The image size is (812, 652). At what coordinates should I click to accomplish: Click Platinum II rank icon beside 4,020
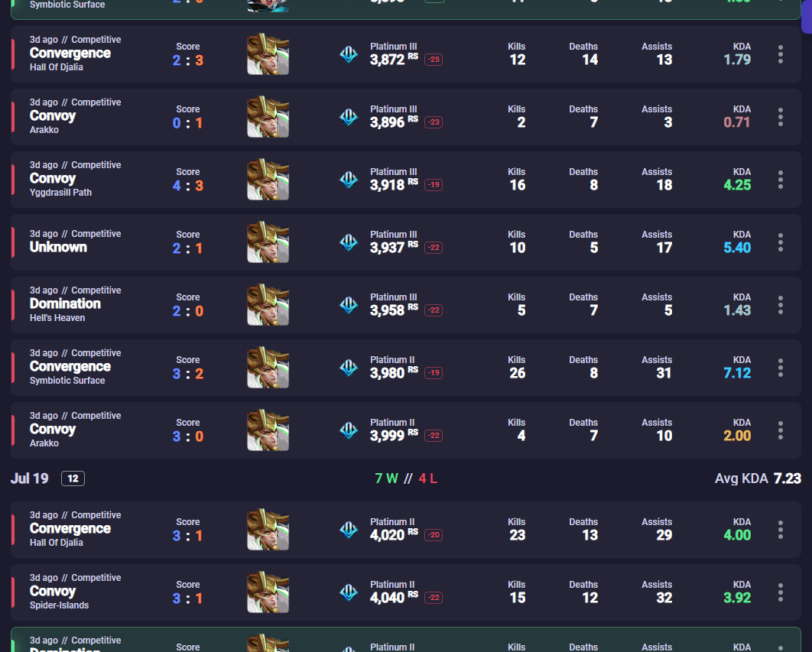pos(349,530)
